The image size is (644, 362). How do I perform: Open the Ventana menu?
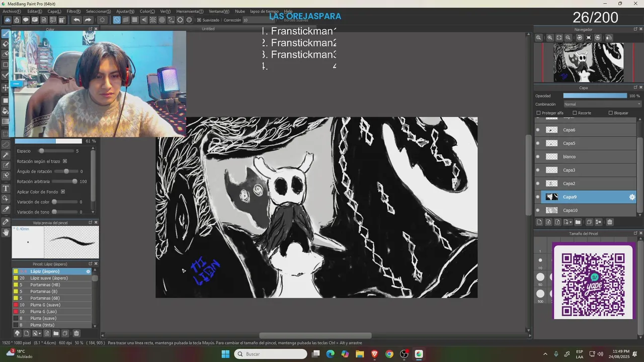[x=219, y=11]
